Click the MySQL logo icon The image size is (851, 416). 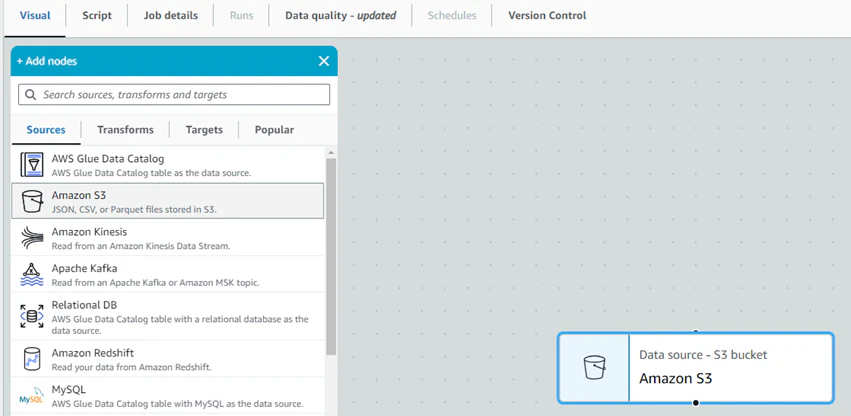point(31,396)
